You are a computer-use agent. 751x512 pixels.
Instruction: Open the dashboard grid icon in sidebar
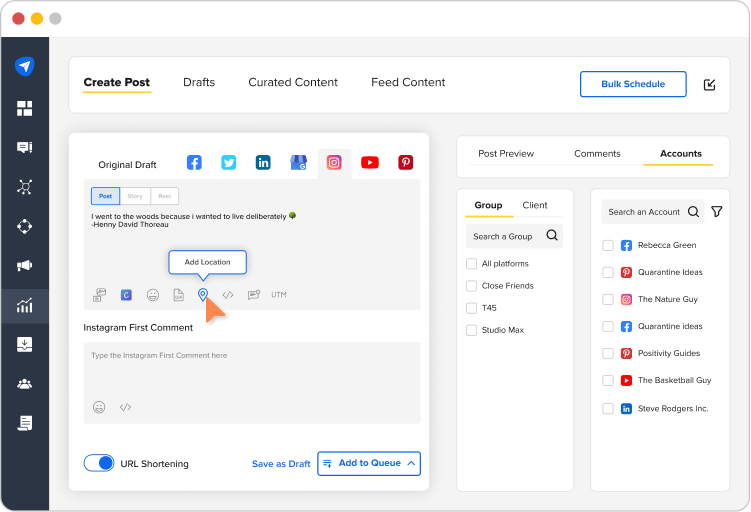pyautogui.click(x=25, y=108)
